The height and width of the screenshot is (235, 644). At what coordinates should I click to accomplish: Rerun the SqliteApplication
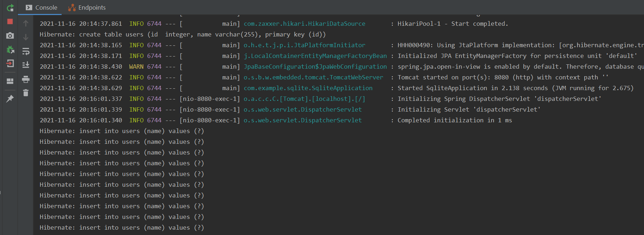click(10, 8)
